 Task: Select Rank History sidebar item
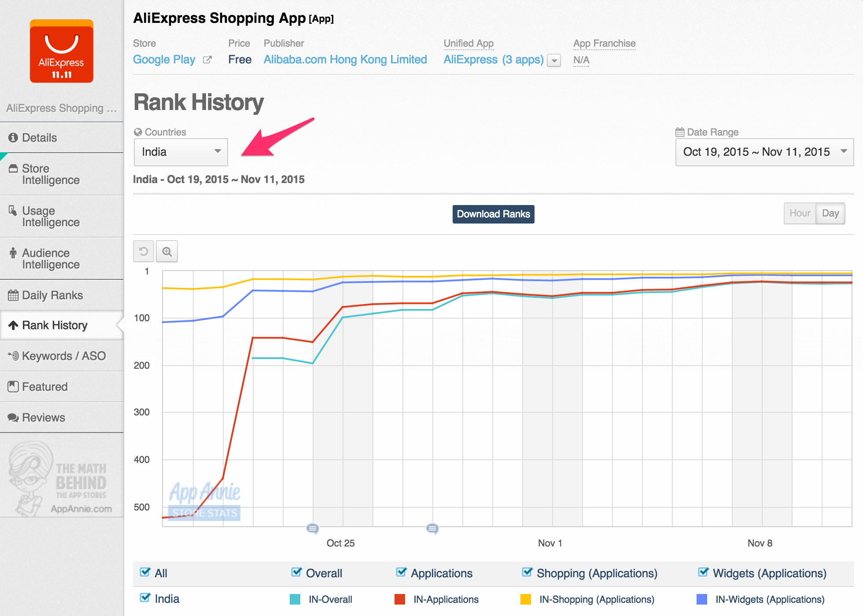(x=62, y=325)
